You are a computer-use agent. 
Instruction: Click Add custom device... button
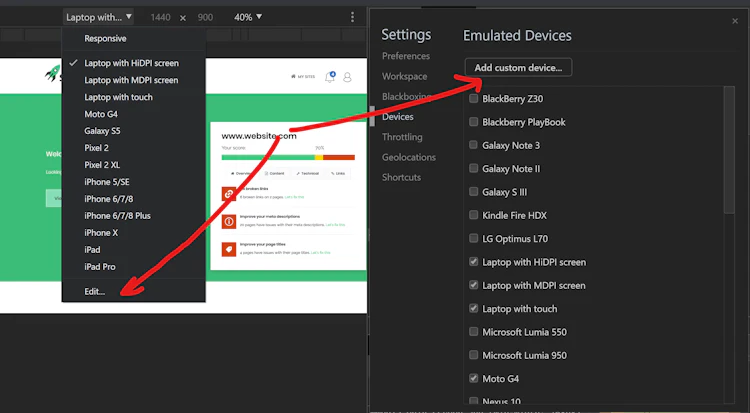coord(518,67)
